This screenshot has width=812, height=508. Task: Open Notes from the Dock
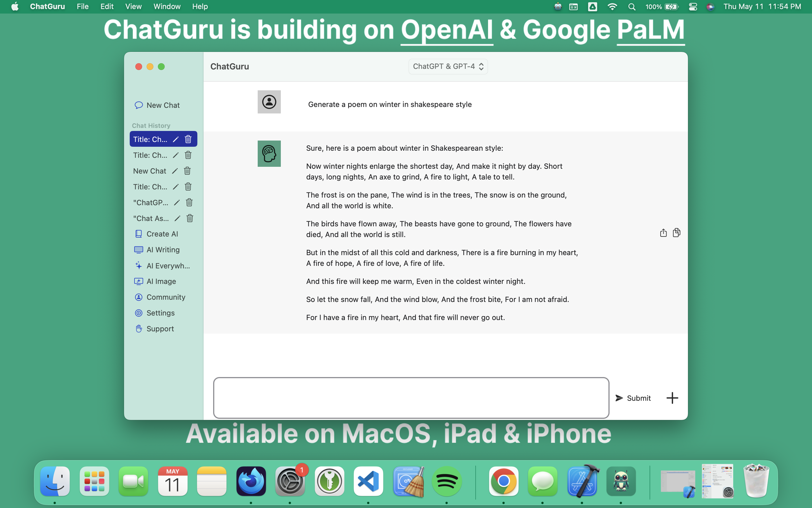pos(212,481)
